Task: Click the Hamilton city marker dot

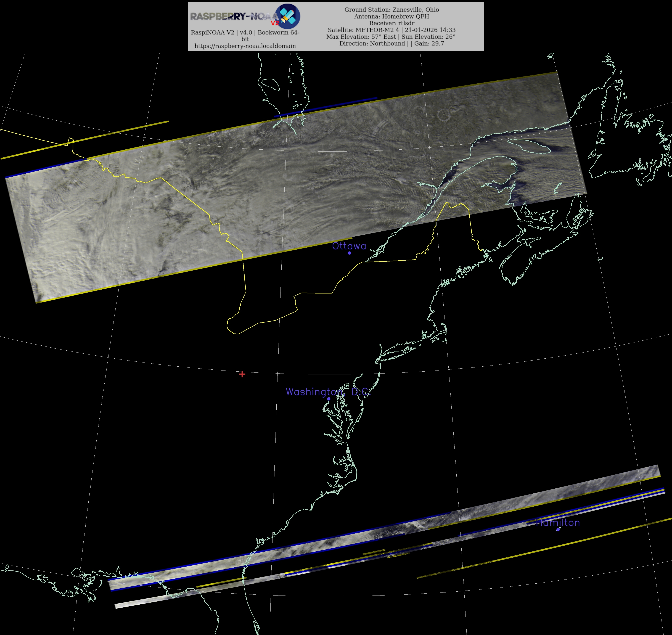Action: coord(558,529)
